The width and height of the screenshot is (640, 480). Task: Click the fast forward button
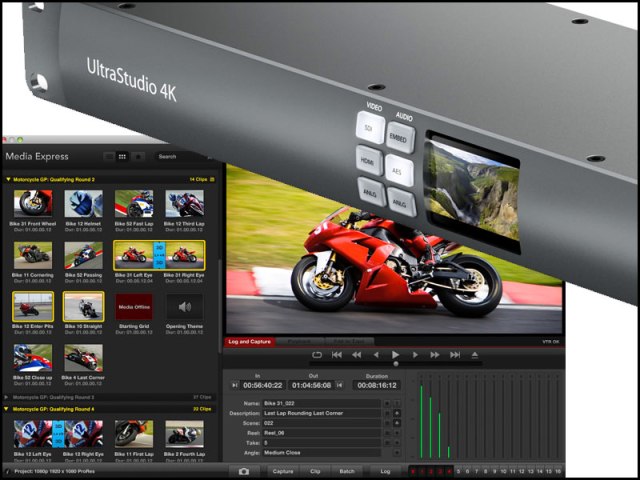tap(435, 355)
